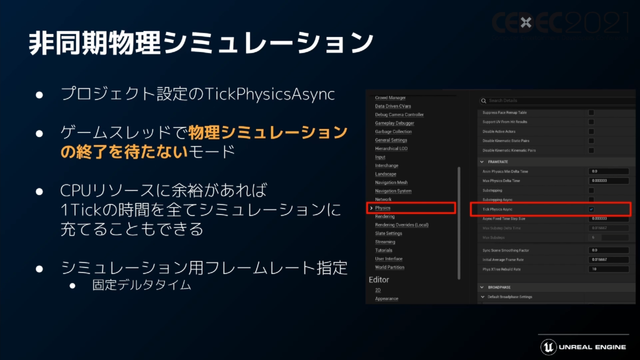This screenshot has width=640, height=360.
Task: Open World Partition settings
Action: 389,267
